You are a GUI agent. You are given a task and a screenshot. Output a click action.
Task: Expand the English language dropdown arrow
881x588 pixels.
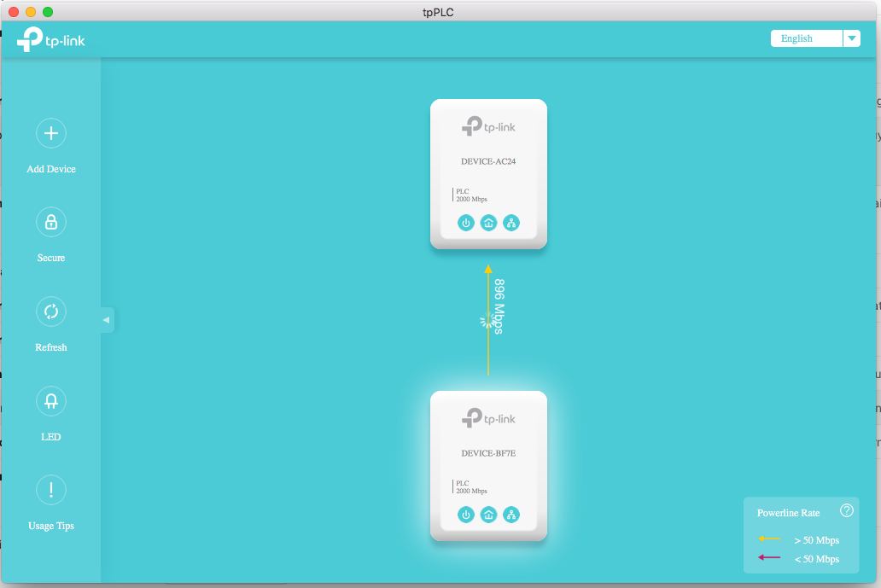[x=851, y=38]
